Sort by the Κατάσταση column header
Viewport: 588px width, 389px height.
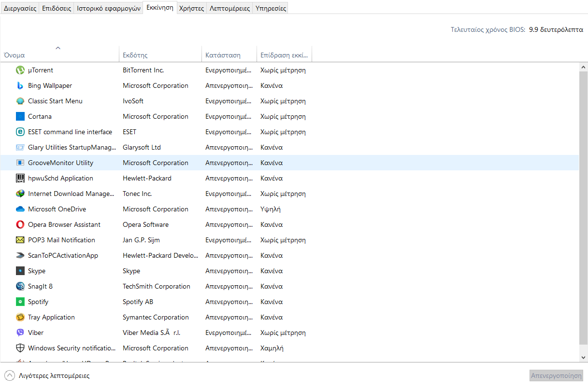click(229, 55)
